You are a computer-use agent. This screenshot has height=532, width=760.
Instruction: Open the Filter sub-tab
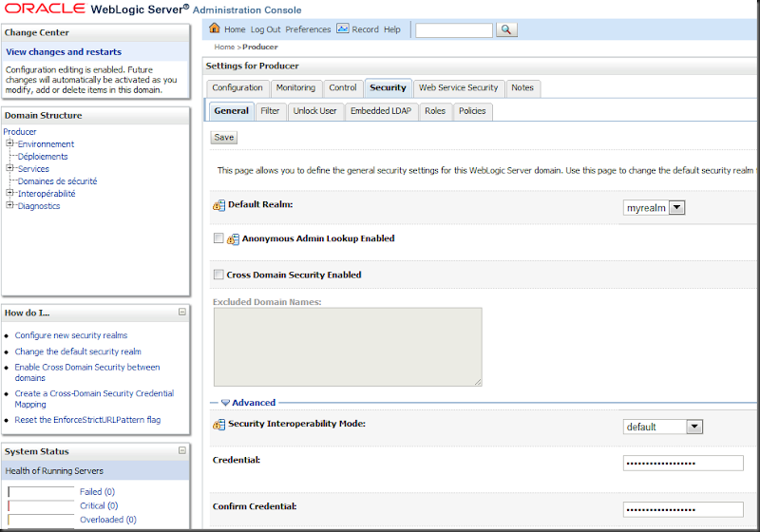(270, 111)
